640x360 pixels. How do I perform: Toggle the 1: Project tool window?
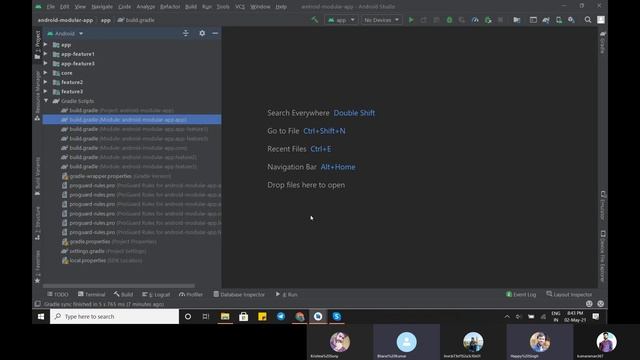pos(38,45)
